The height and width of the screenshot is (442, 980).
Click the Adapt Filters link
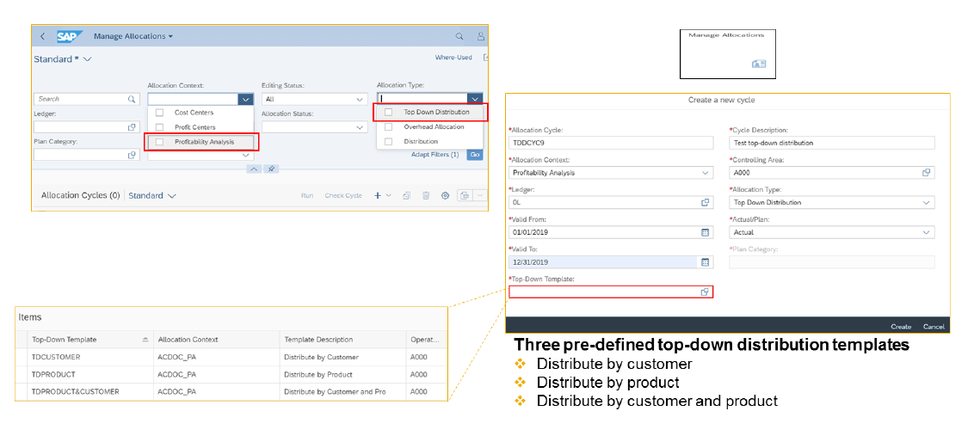tap(435, 155)
